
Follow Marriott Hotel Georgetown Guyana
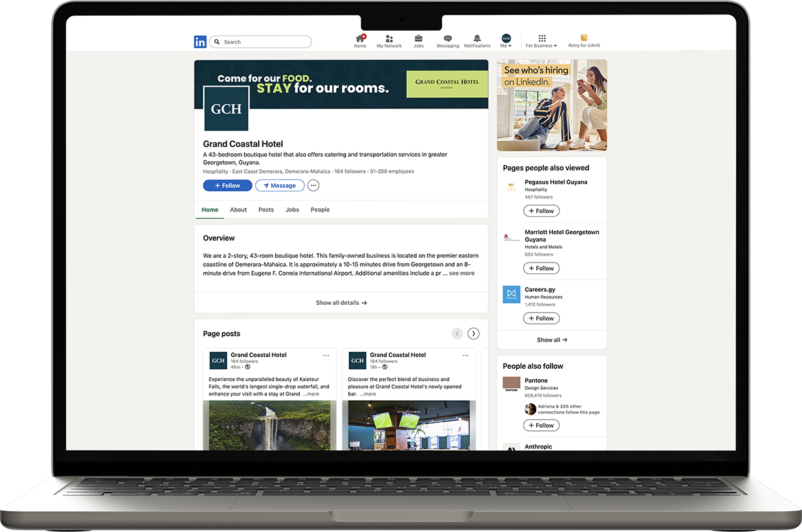[541, 268]
